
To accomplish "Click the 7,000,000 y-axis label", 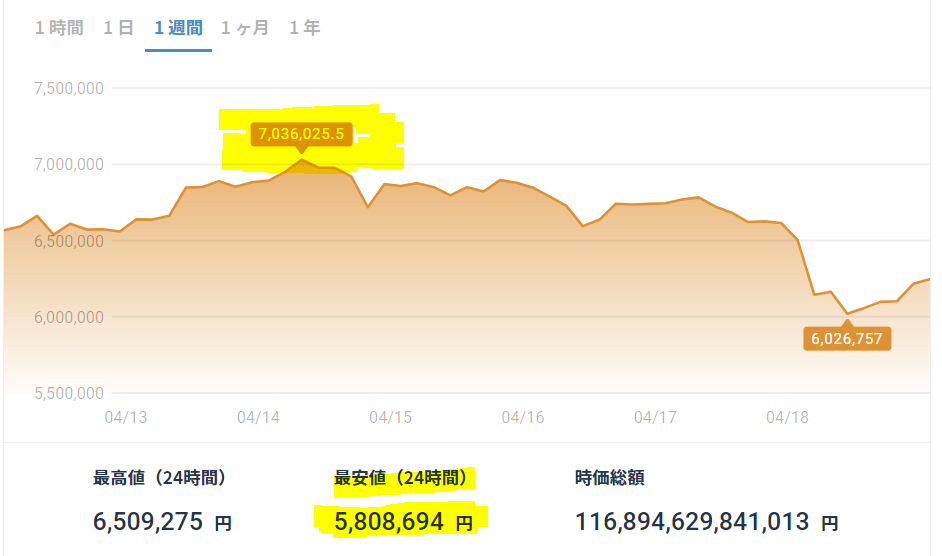I will coord(69,164).
